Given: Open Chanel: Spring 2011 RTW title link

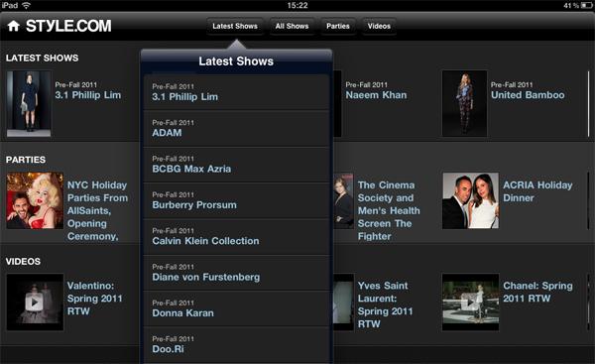Looking at the screenshot, I should 537,292.
